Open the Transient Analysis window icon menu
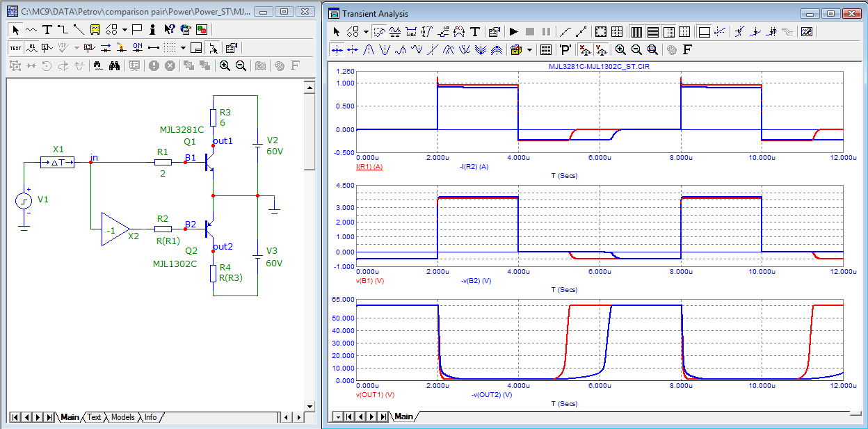The width and height of the screenshot is (868, 429). click(334, 14)
